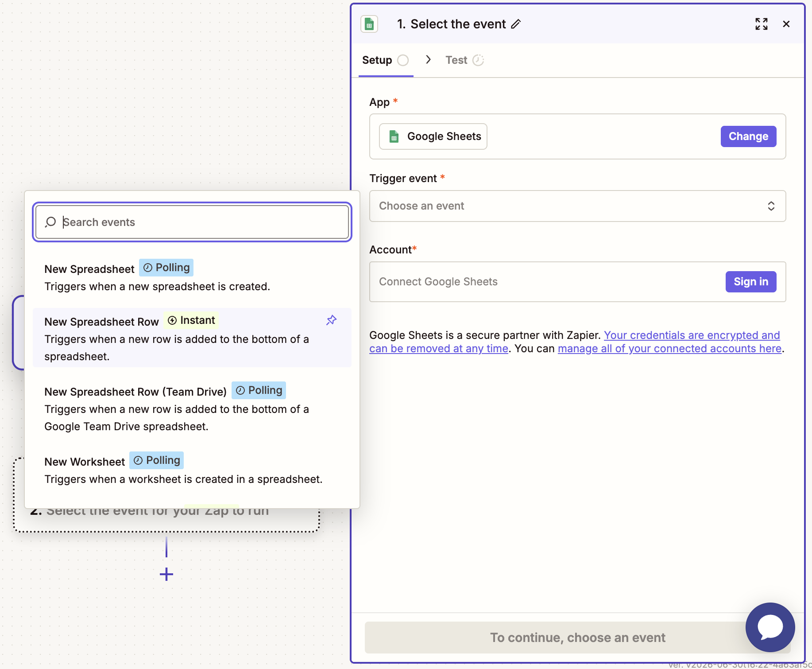Close the Select the event panel
Viewport: 812px width, 669px height.
(786, 24)
